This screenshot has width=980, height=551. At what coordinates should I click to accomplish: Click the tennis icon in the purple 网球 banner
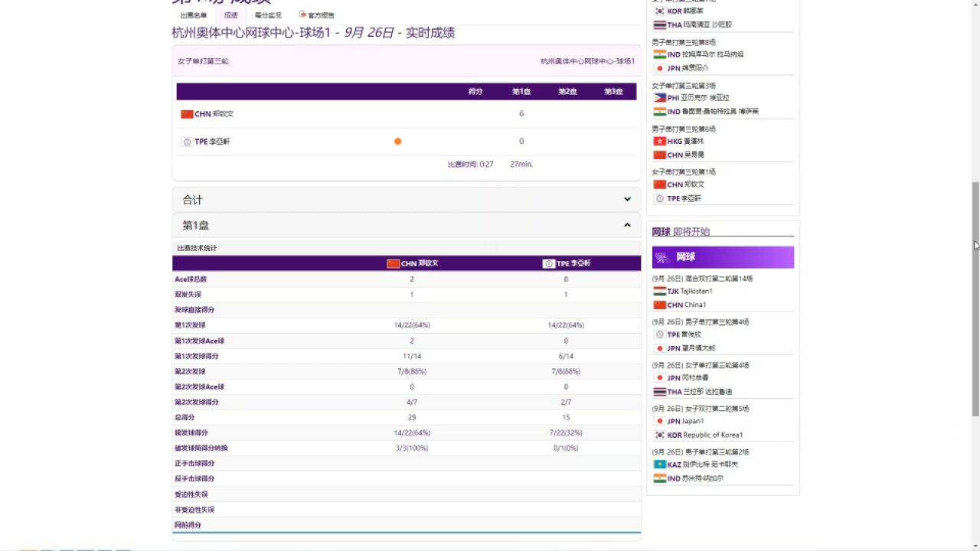click(x=661, y=257)
